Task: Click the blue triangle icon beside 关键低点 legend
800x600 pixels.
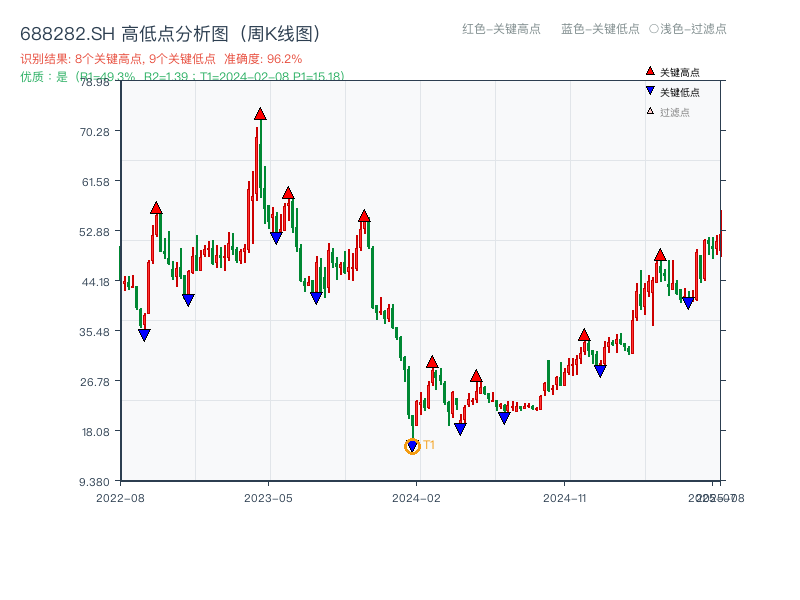Action: point(650,92)
